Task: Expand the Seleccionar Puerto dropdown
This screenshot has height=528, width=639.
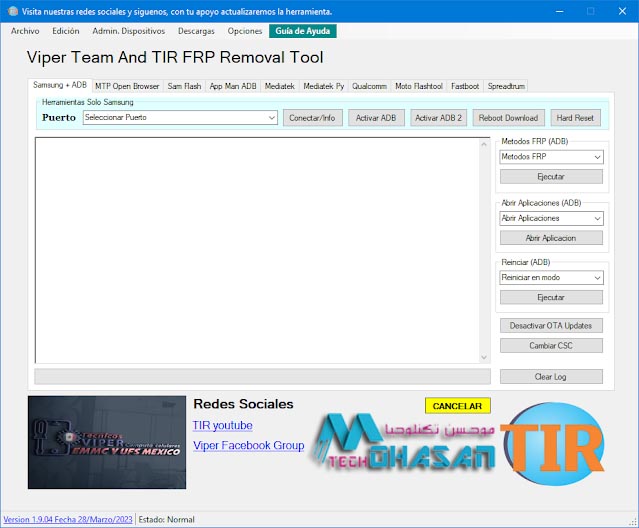Action: [180, 117]
